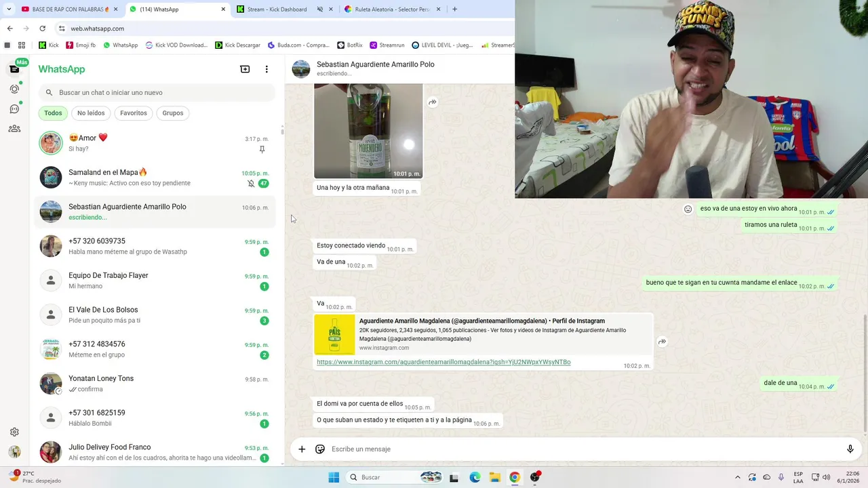Open the attach plus icon in composer
Screen dimensions: 868x488
coord(302,449)
